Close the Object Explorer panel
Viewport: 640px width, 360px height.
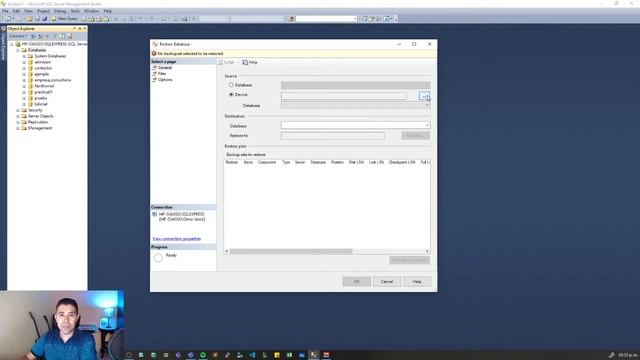coord(84,29)
